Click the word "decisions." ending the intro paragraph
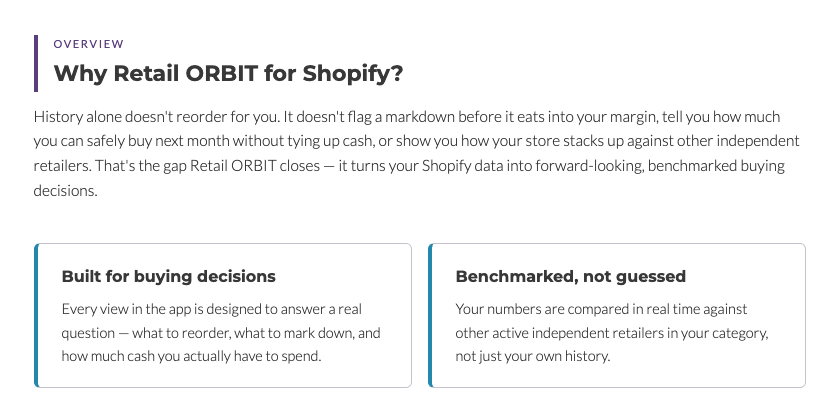 pyautogui.click(x=66, y=190)
